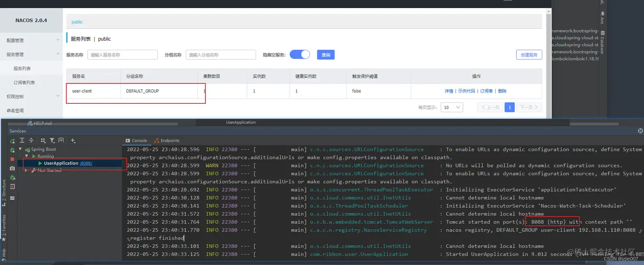Click the 下一页 pagination button

[x=529, y=108]
